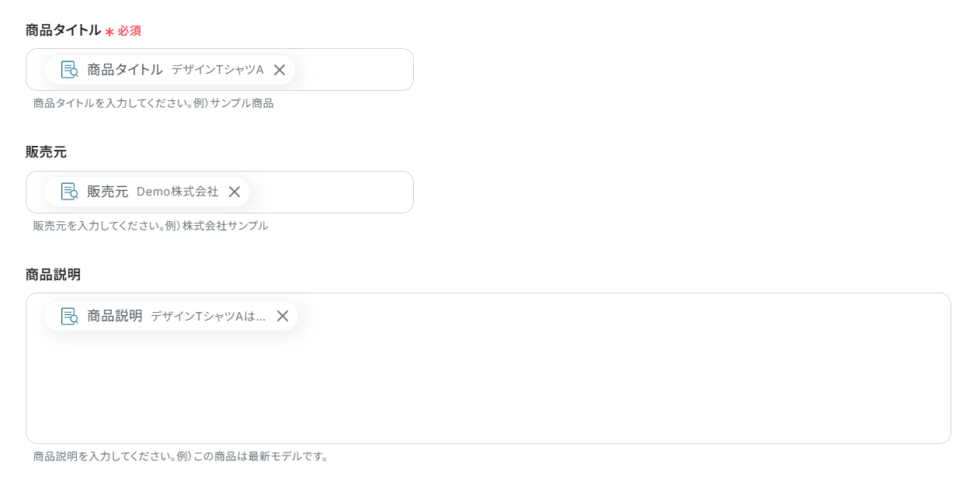Click the truncated デザインTシャツAは… value text
This screenshot has width=980, height=482.
point(208,316)
